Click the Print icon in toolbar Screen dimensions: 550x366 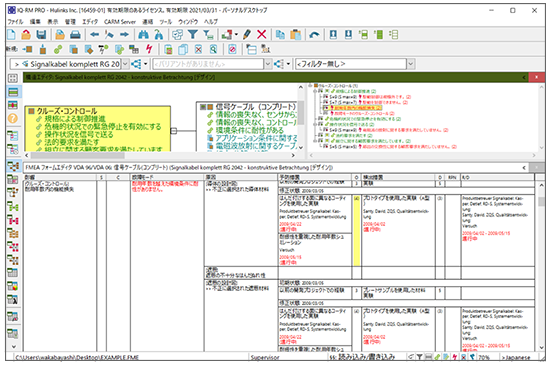75,34
